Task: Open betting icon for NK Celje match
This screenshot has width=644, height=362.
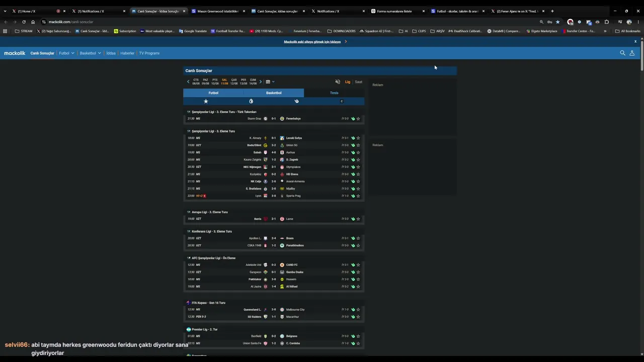Action: pos(353,182)
